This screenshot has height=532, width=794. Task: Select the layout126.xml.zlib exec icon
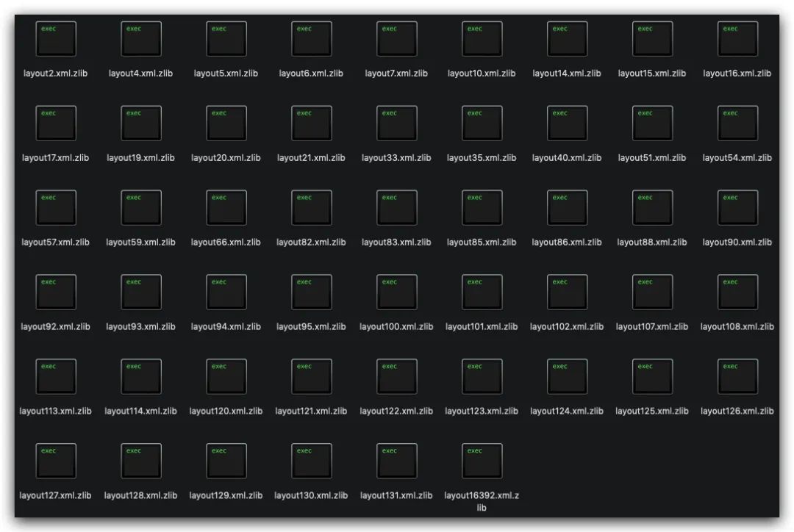737,377
